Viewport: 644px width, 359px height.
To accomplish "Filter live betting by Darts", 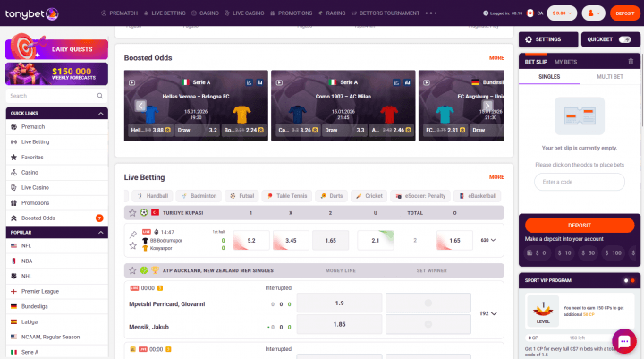I will point(332,196).
